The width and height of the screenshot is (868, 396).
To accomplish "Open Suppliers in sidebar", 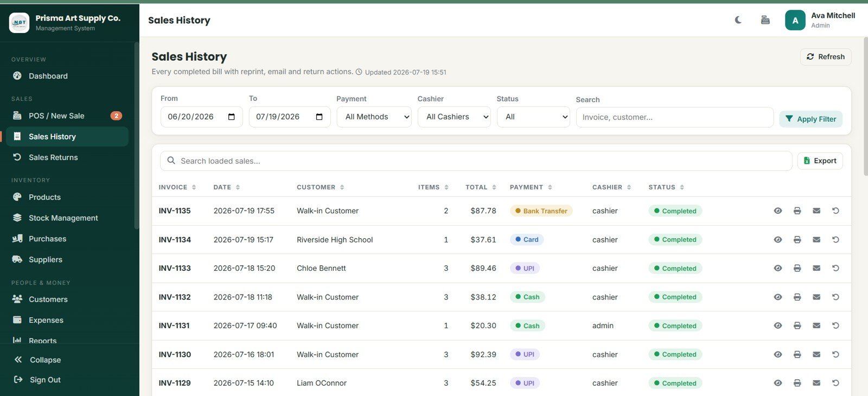I will [67, 260].
